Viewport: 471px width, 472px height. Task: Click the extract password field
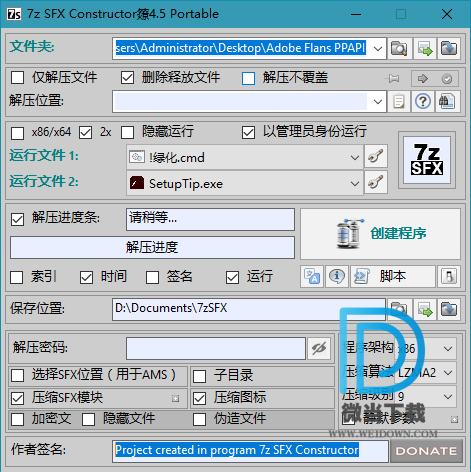pos(216,349)
